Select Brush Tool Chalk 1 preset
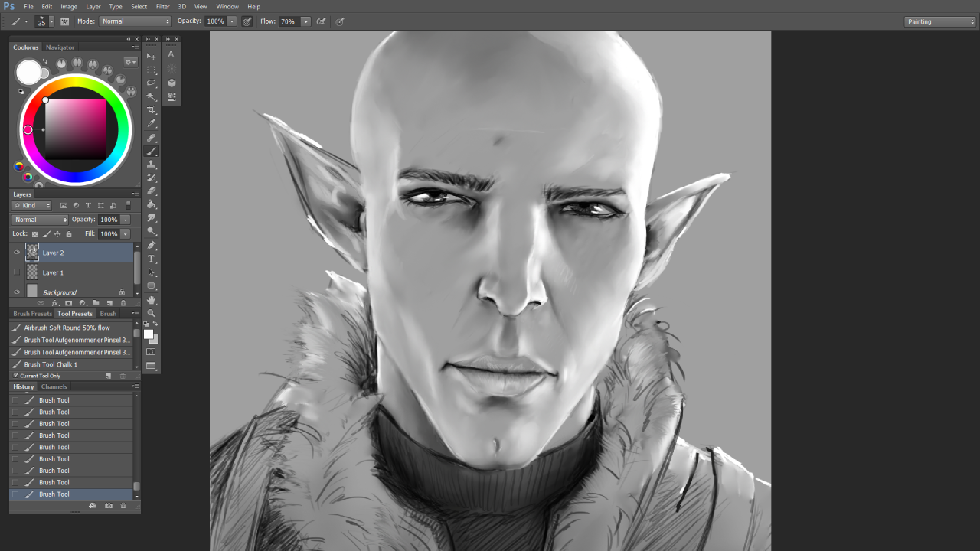Image resolution: width=980 pixels, height=551 pixels. pyautogui.click(x=72, y=364)
